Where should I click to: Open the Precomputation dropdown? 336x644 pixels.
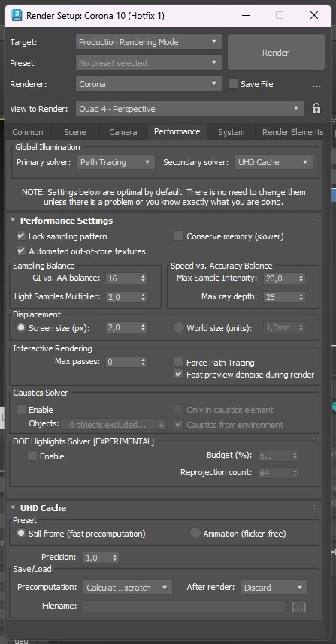pyautogui.click(x=128, y=587)
